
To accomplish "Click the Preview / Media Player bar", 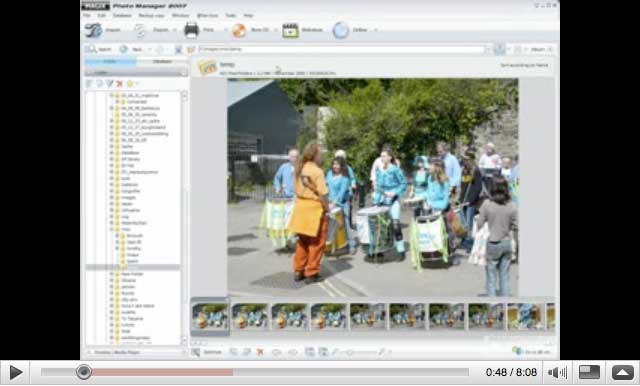I will [x=136, y=352].
